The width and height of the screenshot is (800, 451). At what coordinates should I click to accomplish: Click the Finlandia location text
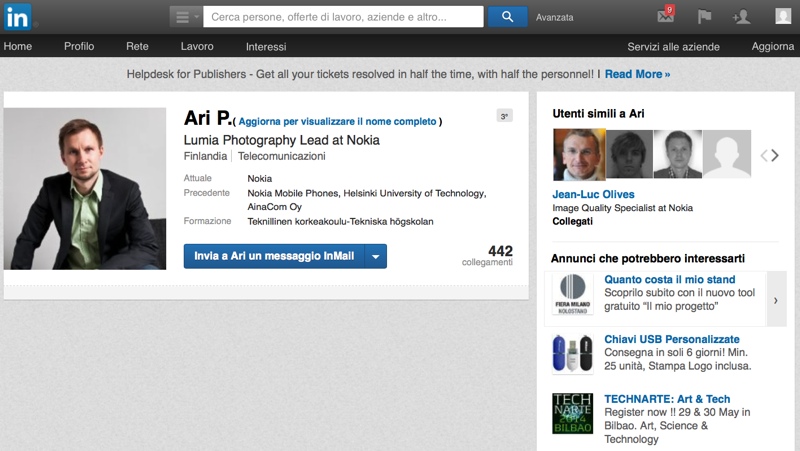205,156
